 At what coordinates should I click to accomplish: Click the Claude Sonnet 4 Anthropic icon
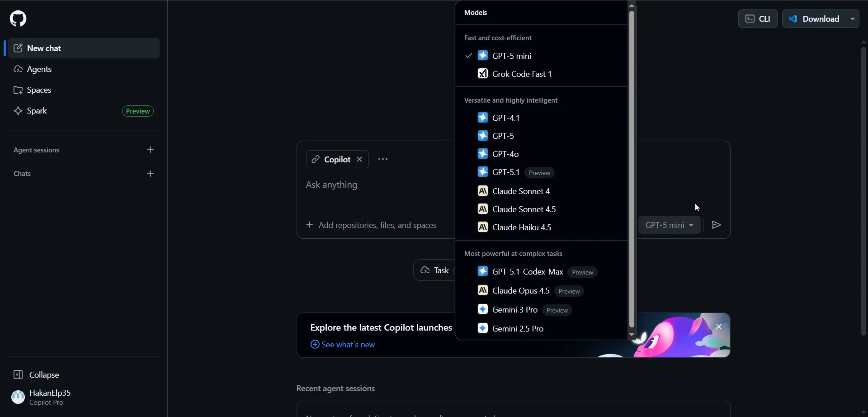tap(483, 191)
